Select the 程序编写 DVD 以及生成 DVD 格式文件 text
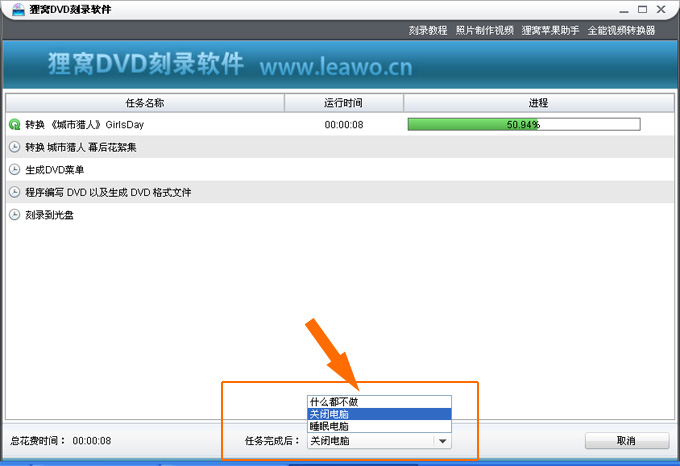The image size is (680, 466). tap(108, 192)
